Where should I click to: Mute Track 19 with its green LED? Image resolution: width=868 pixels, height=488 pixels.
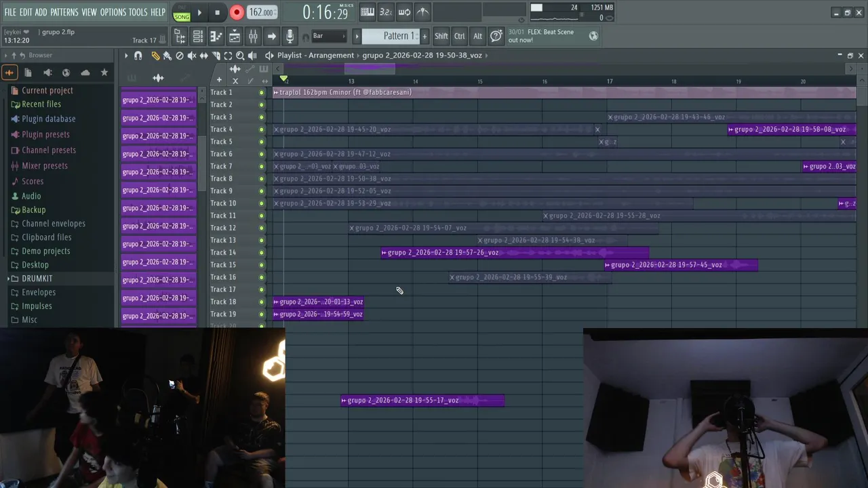tap(262, 314)
